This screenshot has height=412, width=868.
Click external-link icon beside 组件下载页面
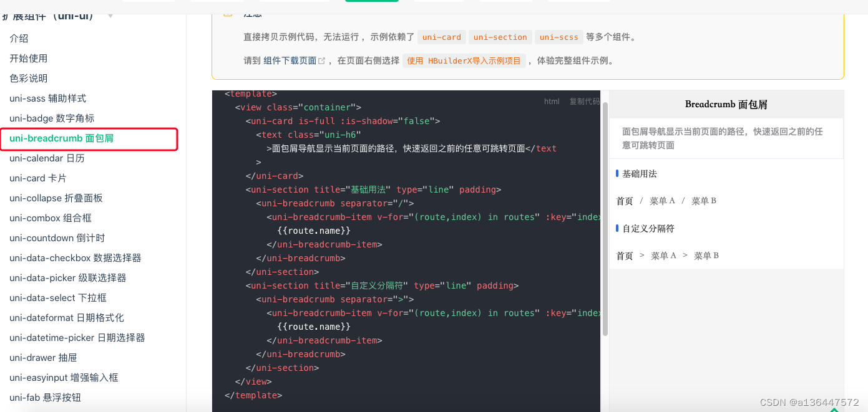(x=322, y=61)
